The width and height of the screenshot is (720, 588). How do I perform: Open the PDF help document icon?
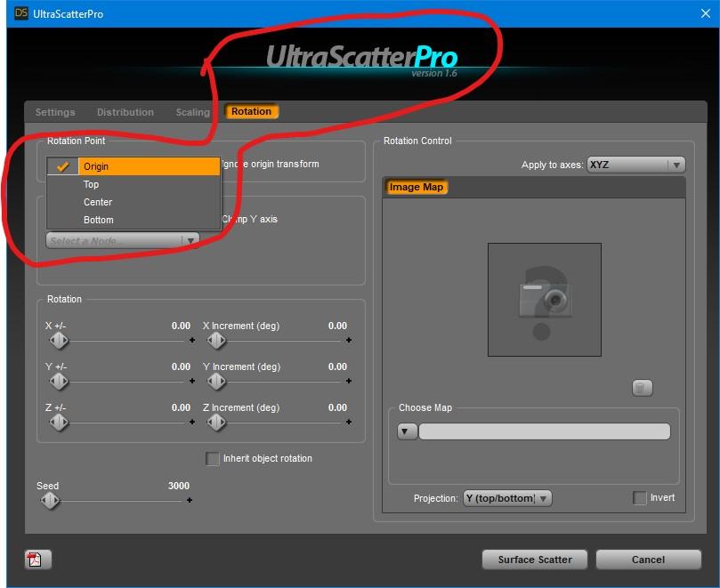[37, 559]
